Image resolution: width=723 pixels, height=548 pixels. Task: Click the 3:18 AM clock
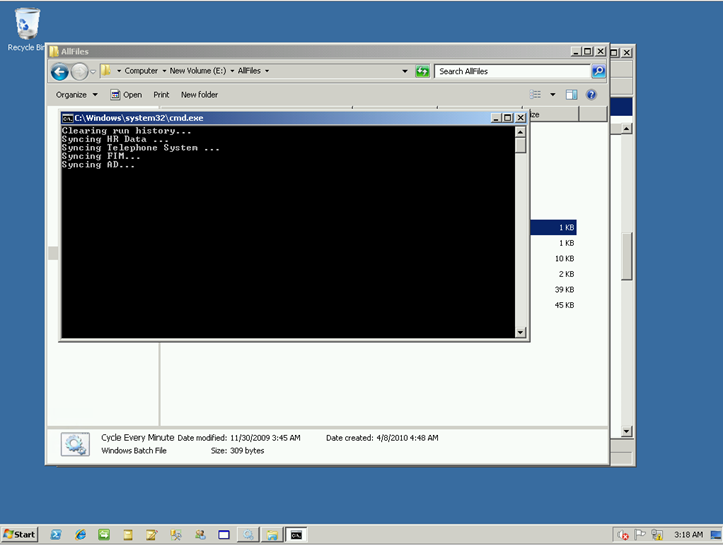pos(688,535)
